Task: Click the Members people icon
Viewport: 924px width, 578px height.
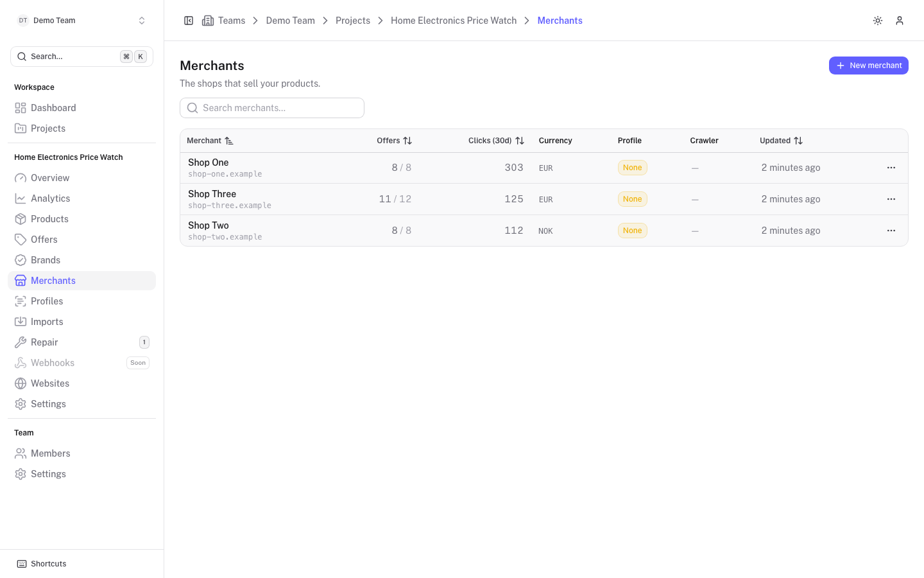Action: pyautogui.click(x=21, y=453)
